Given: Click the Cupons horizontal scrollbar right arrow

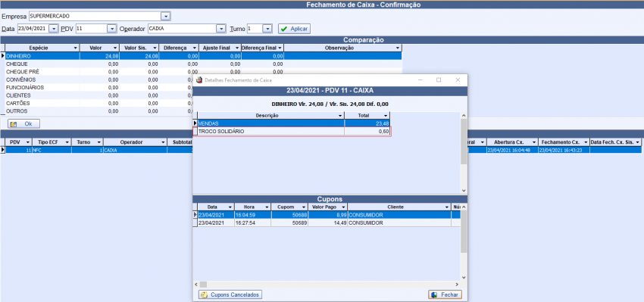Looking at the screenshot, I should click(456, 285).
